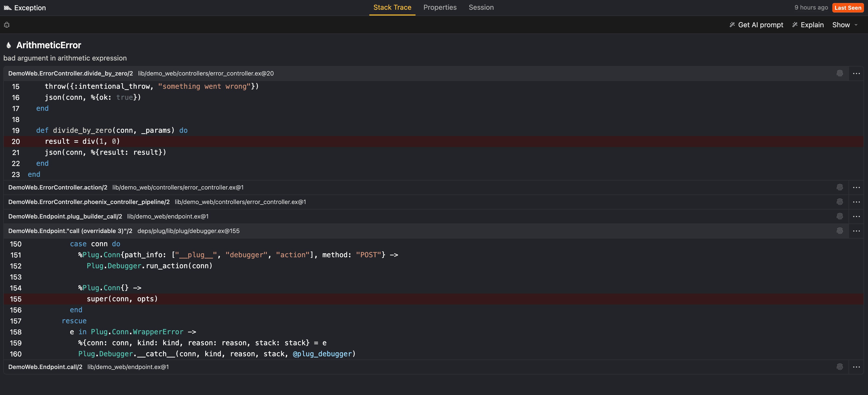Image resolution: width=868 pixels, height=395 pixels.
Task: Open more options for call (overridable 3) frame
Action: tap(856, 231)
